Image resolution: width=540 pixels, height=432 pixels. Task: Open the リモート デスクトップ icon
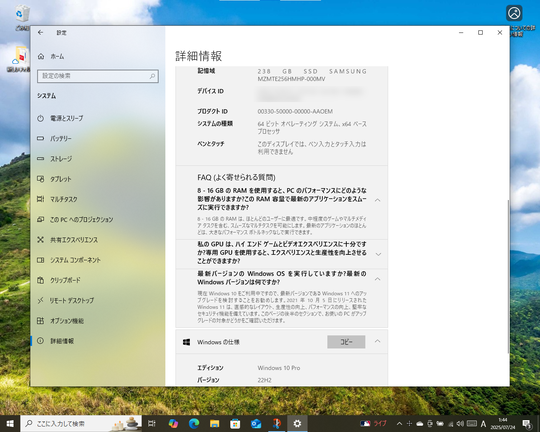pyautogui.click(x=40, y=300)
